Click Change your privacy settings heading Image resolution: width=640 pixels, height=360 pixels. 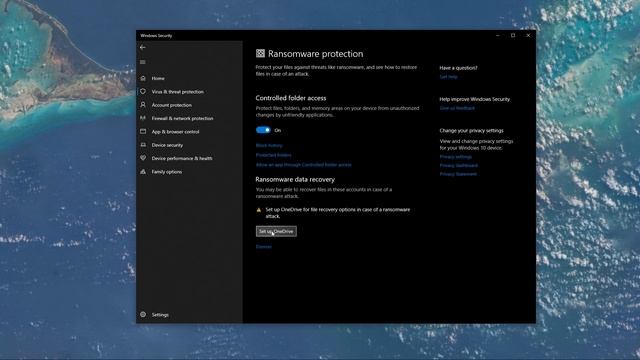point(471,131)
